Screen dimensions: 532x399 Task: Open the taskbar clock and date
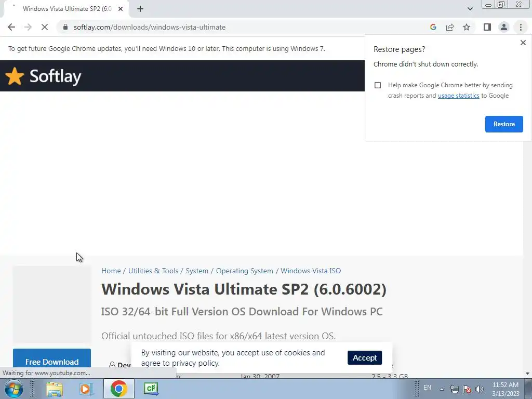click(x=506, y=389)
